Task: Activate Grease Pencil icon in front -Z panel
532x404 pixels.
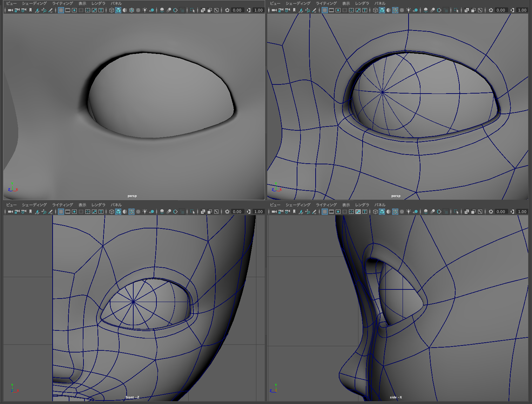Action: 50,212
